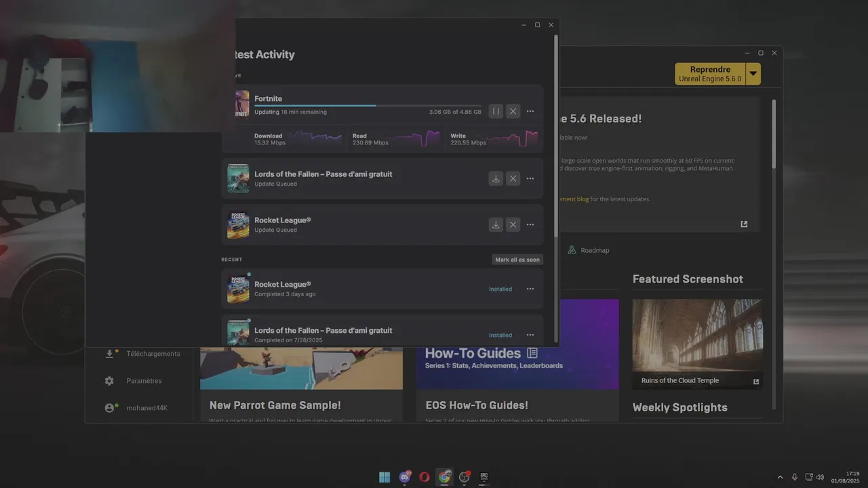Open Ruins of the Cloud Temple screenshot
The width and height of the screenshot is (868, 488).
click(x=697, y=344)
